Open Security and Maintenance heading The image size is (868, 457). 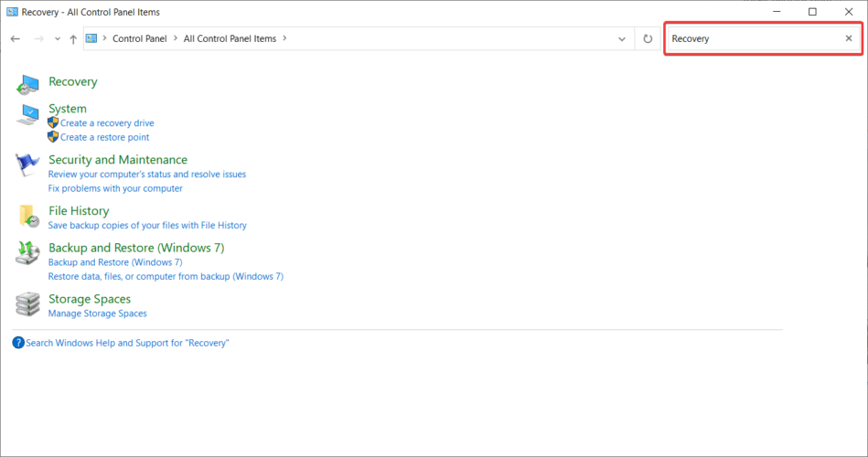tap(118, 159)
